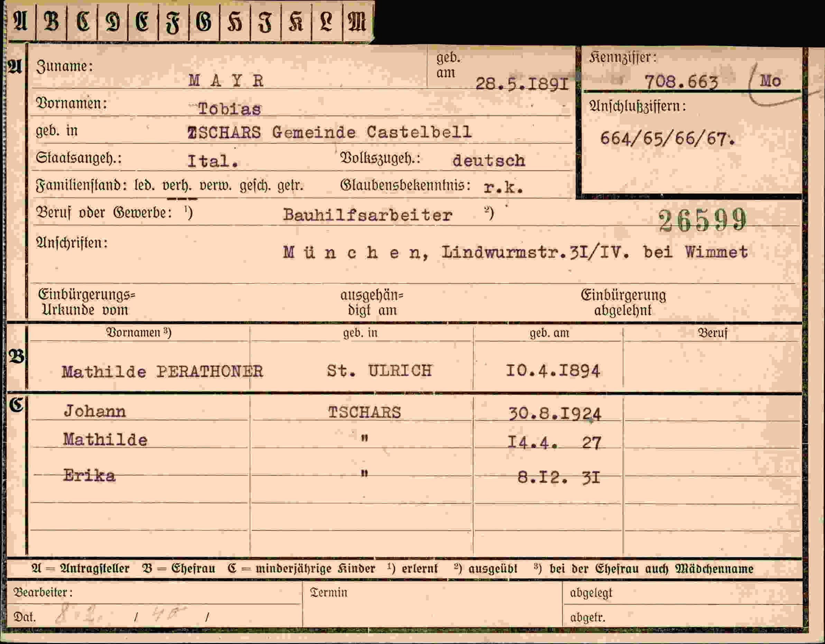Click Johann's birth date 30.8.1924
Image resolution: width=825 pixels, height=644 pixels.
(x=555, y=414)
